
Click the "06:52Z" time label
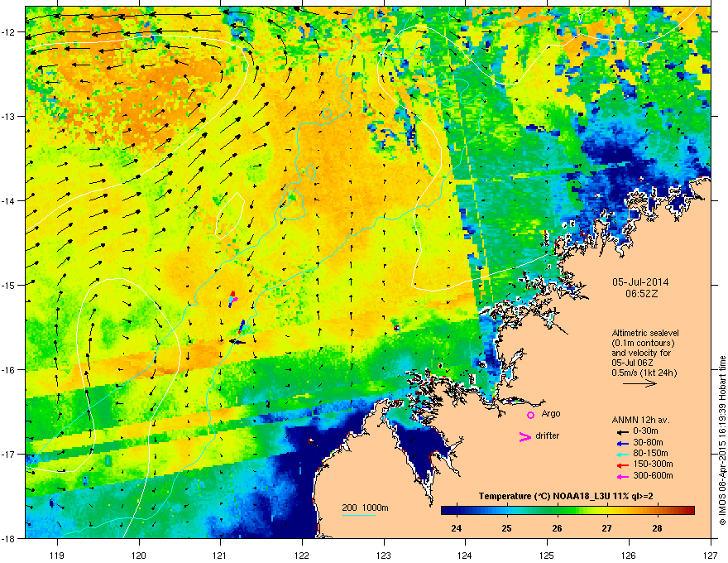[641, 294]
